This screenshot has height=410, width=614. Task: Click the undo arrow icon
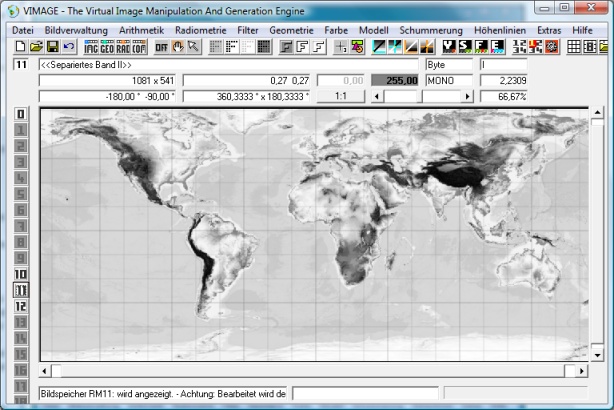point(68,47)
